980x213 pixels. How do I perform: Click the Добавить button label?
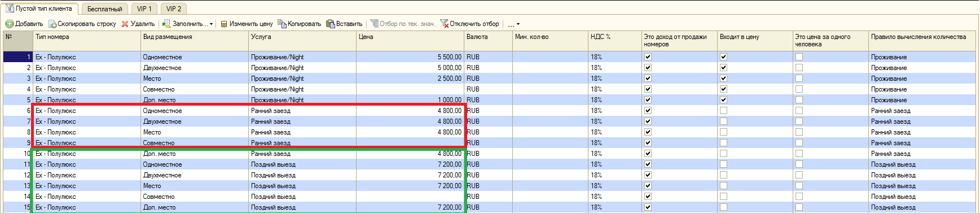coord(29,24)
